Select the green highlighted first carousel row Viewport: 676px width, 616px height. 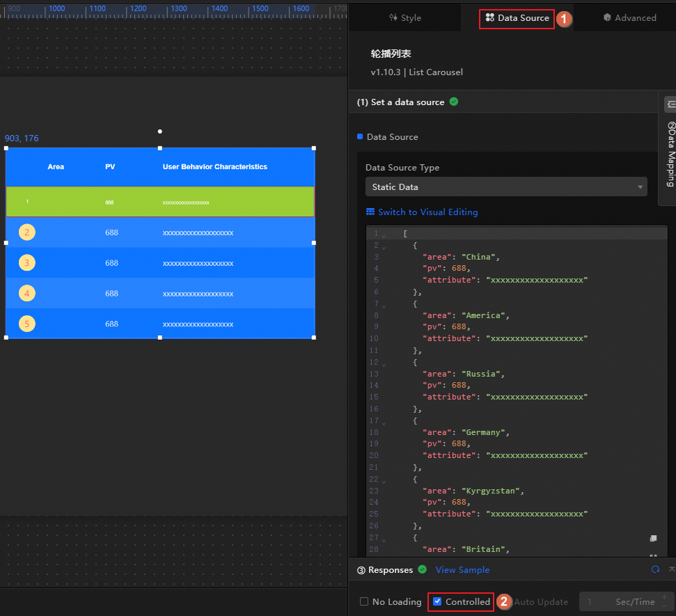(160, 202)
